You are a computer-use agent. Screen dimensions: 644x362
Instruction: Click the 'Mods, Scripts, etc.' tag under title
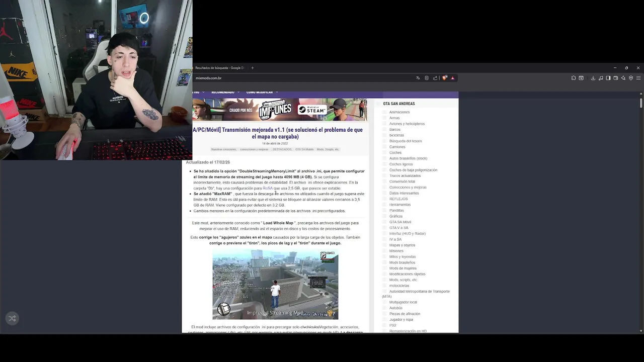(328, 149)
